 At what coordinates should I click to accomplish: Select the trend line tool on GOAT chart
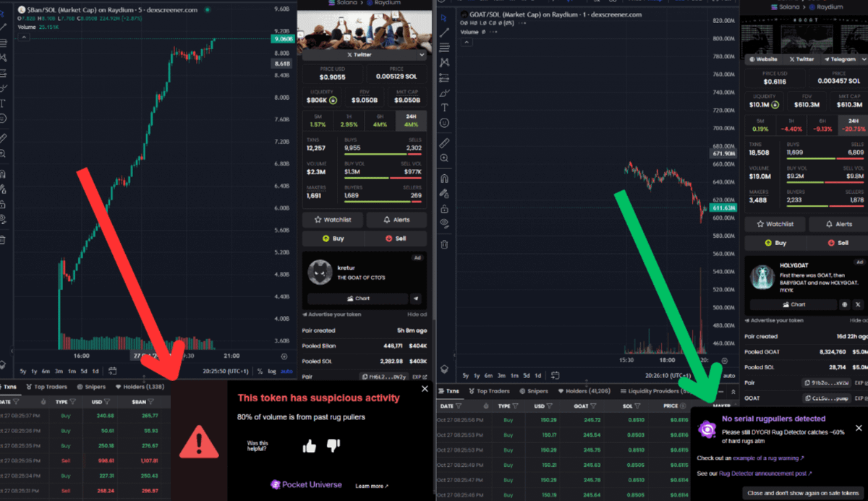444,32
